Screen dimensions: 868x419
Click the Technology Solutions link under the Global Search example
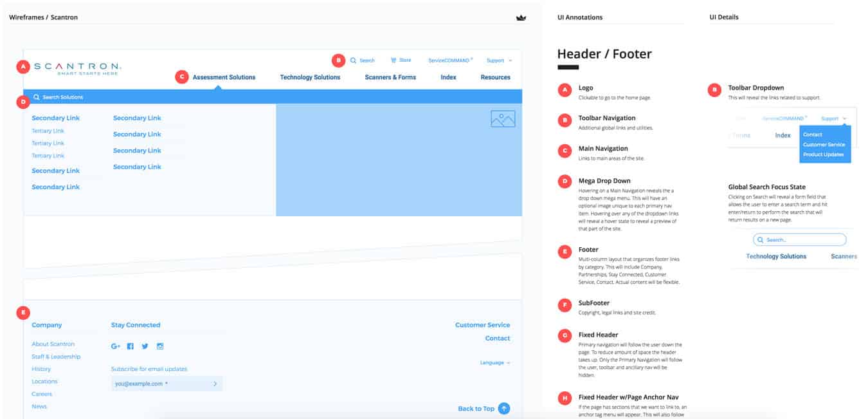pos(776,256)
